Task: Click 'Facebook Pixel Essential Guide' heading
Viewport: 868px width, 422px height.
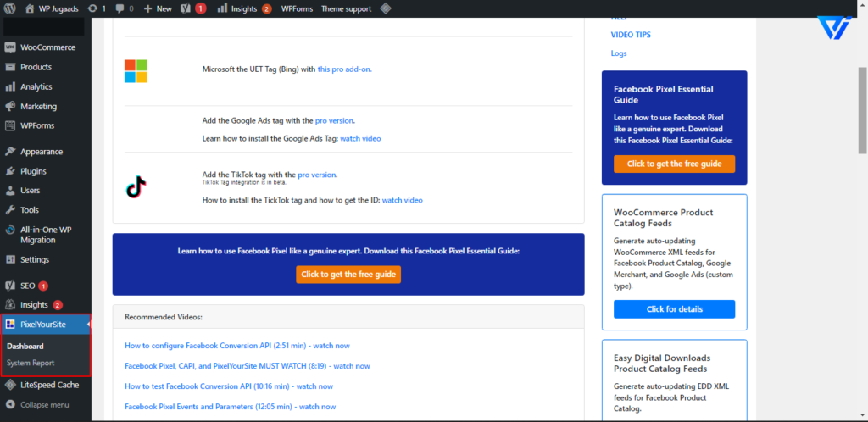Action: tap(663, 95)
